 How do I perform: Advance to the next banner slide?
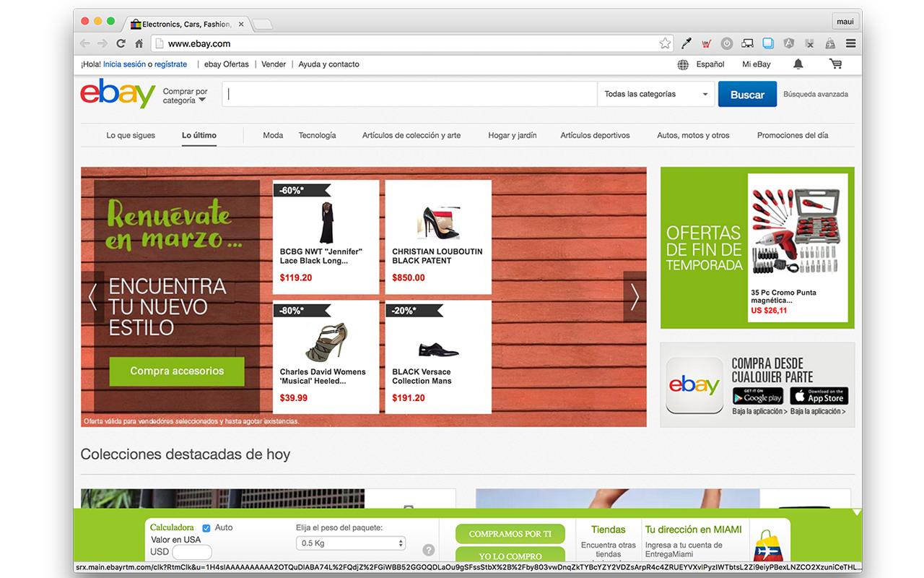pos(635,297)
